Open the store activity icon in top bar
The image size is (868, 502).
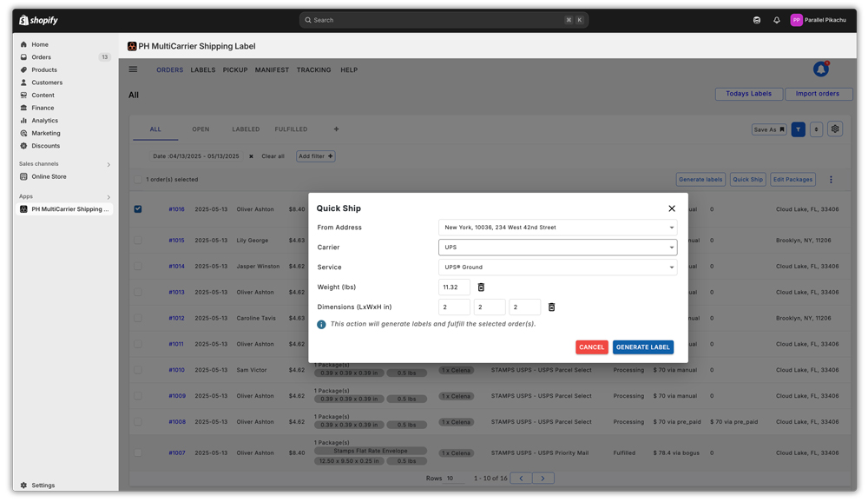757,20
